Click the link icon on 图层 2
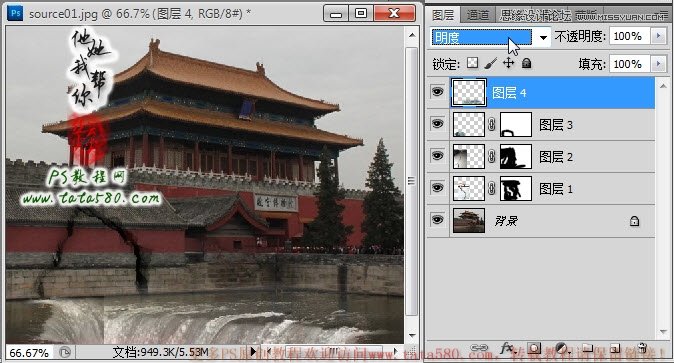The width and height of the screenshot is (674, 363). tap(492, 157)
